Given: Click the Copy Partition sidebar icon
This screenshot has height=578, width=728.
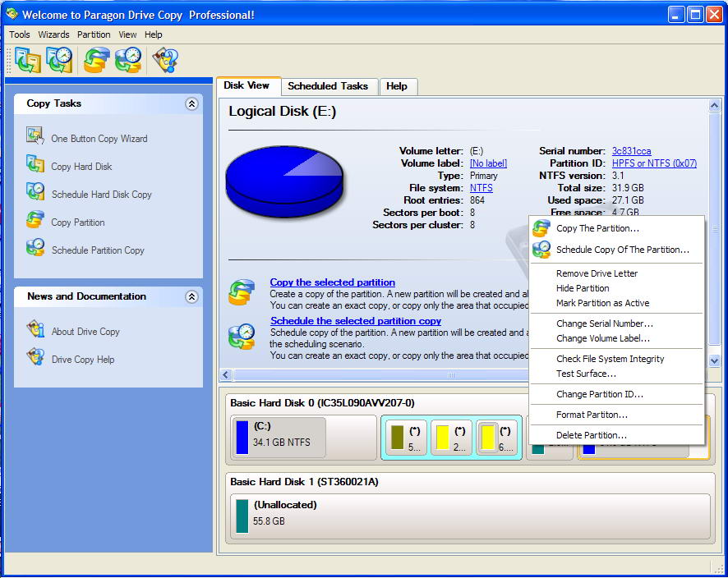Looking at the screenshot, I should click(35, 220).
